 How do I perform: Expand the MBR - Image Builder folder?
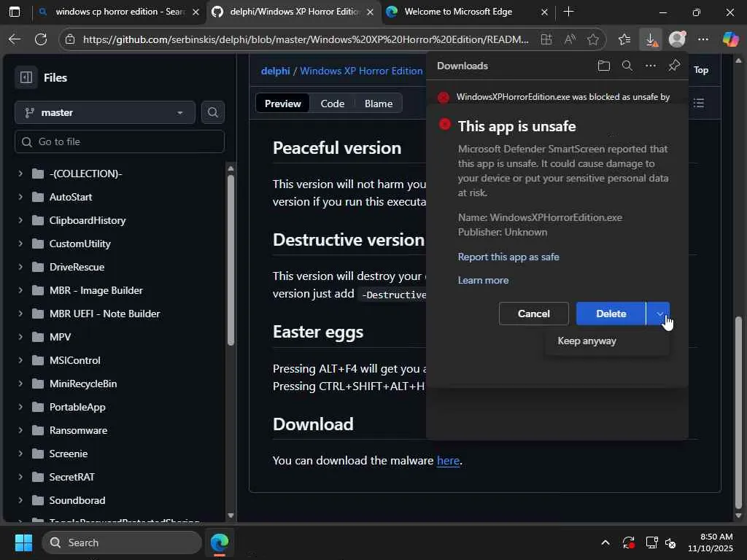20,290
